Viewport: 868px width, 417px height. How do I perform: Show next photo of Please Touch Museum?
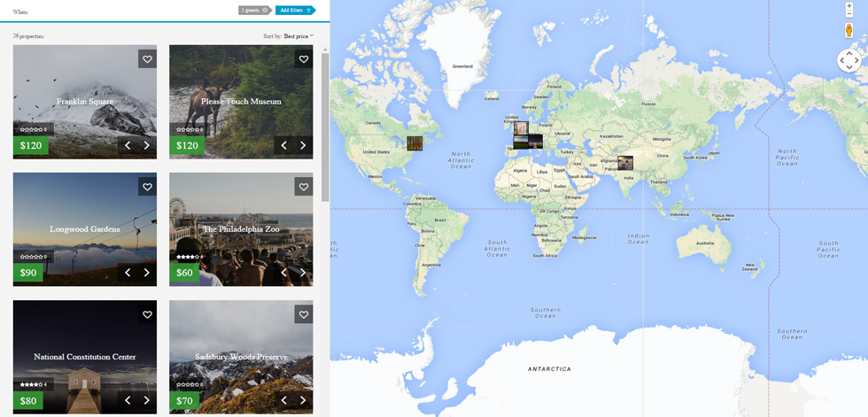pos(303,145)
